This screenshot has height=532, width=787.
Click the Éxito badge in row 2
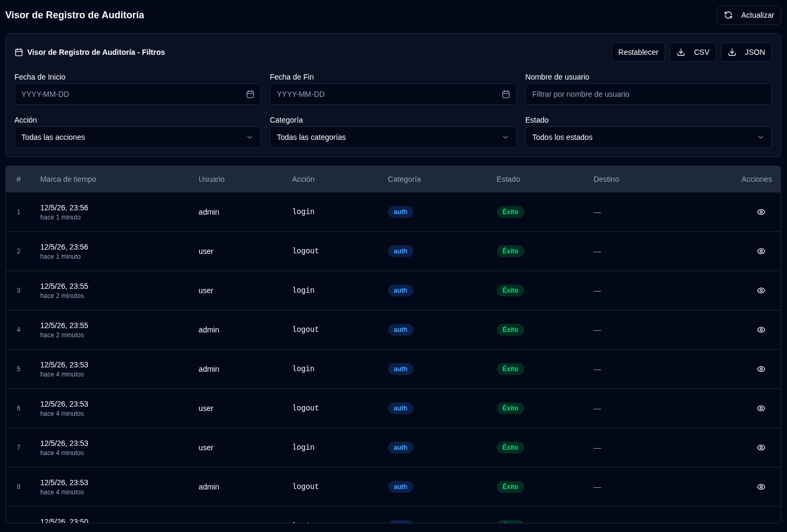coord(510,251)
